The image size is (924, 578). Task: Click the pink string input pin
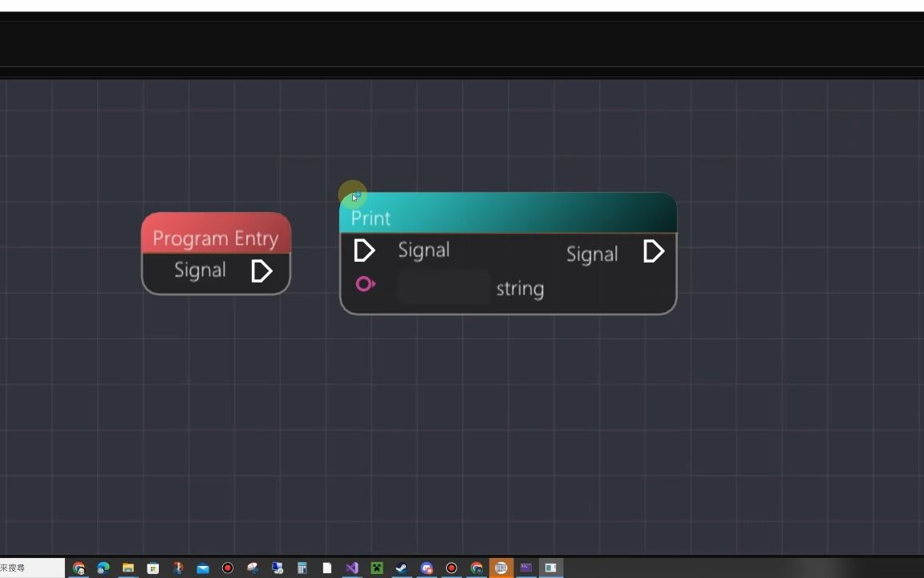pyautogui.click(x=366, y=284)
